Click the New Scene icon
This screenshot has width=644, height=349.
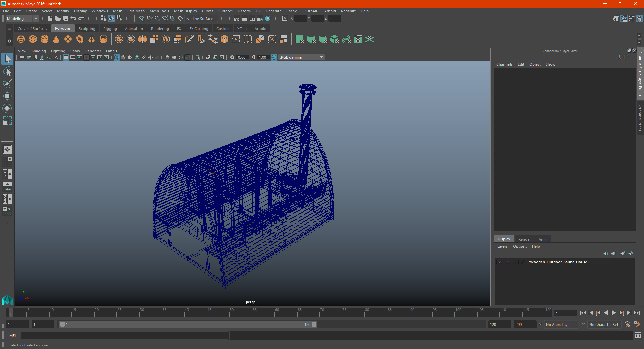click(x=50, y=19)
